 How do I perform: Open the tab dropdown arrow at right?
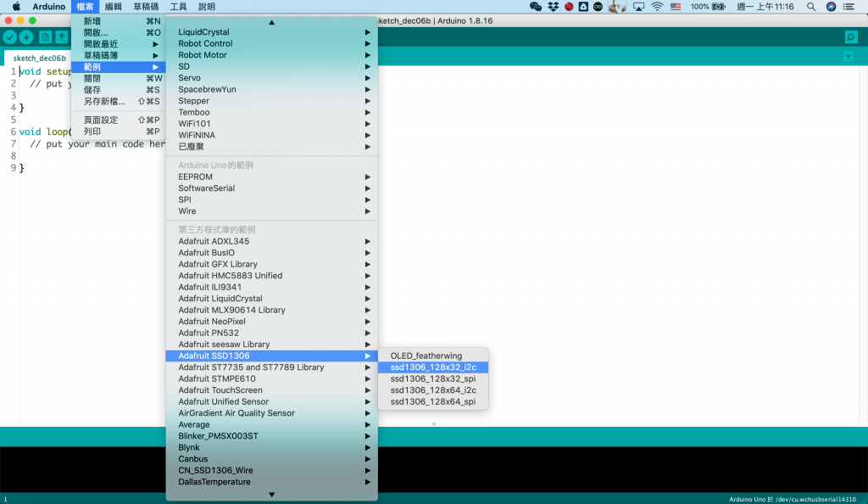(x=848, y=57)
